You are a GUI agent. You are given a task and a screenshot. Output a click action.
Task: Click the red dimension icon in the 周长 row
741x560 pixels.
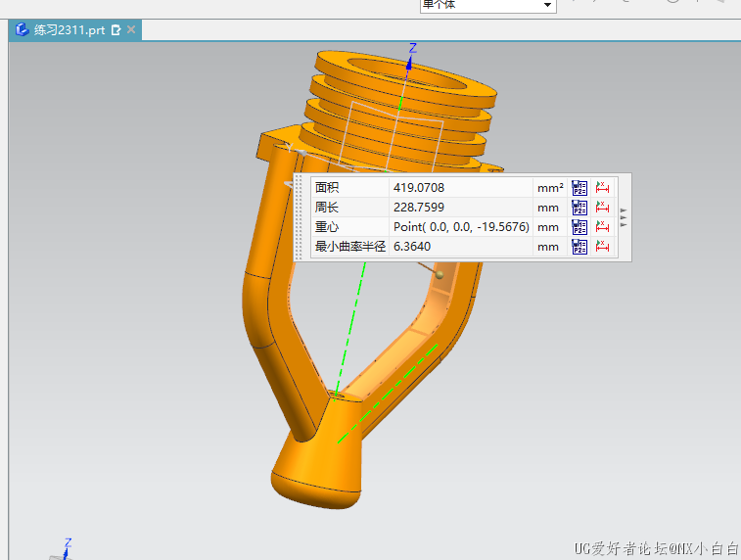[x=602, y=207]
